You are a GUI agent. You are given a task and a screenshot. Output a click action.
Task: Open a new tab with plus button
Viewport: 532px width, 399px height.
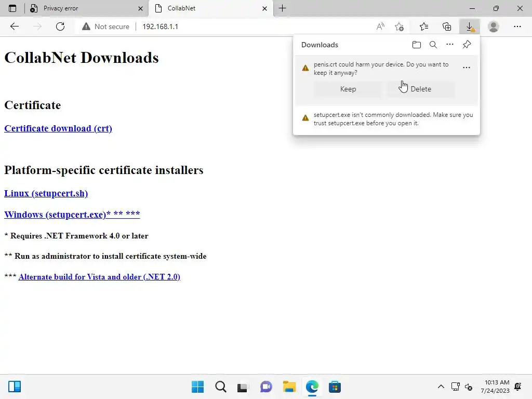point(282,8)
